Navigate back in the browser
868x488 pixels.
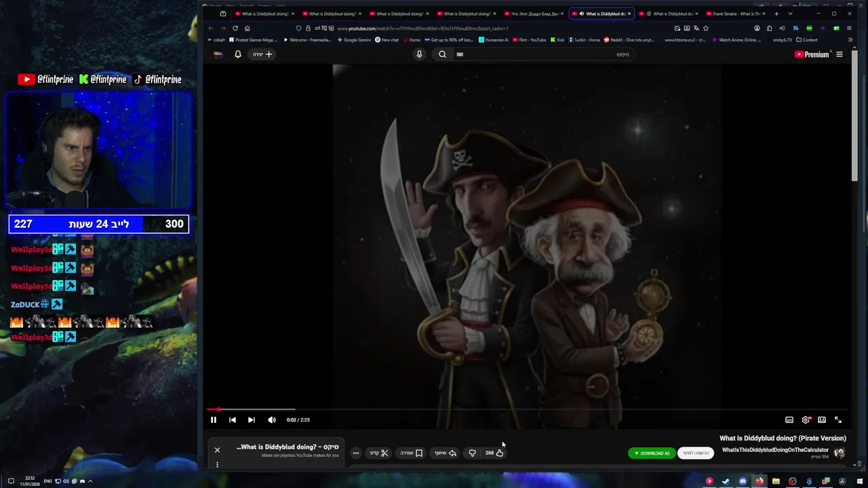211,28
